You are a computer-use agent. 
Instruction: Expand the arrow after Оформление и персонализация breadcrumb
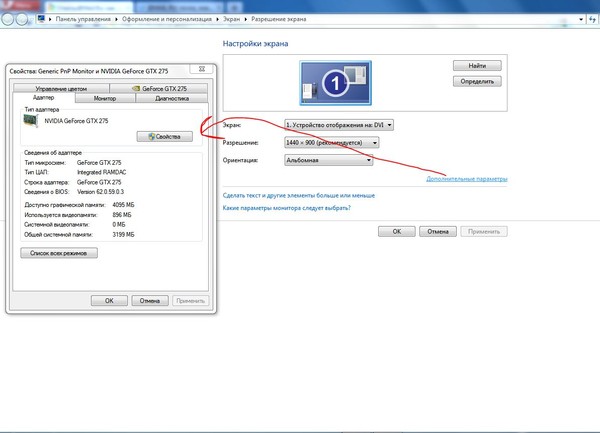pyautogui.click(x=217, y=19)
